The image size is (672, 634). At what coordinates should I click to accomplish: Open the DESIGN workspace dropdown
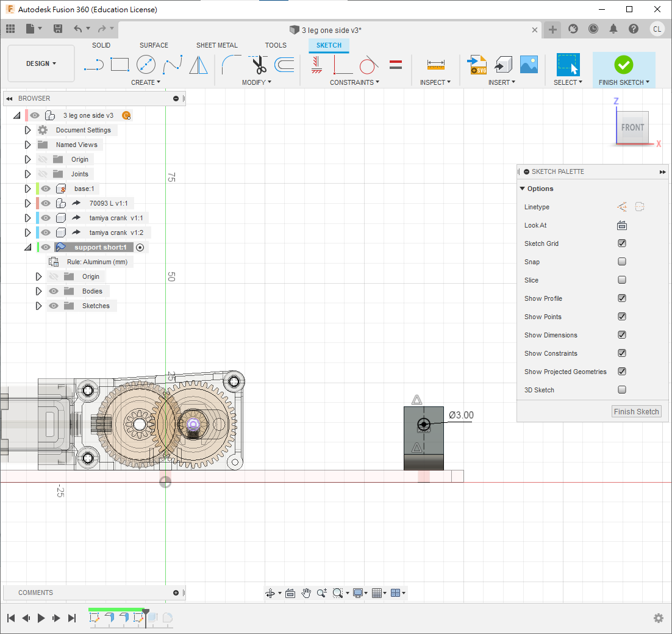41,63
